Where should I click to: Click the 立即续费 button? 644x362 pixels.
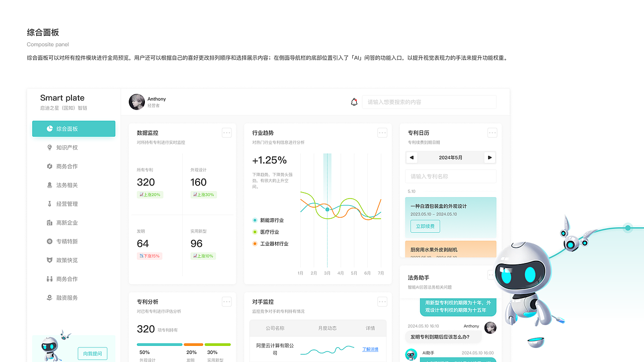[x=425, y=226]
